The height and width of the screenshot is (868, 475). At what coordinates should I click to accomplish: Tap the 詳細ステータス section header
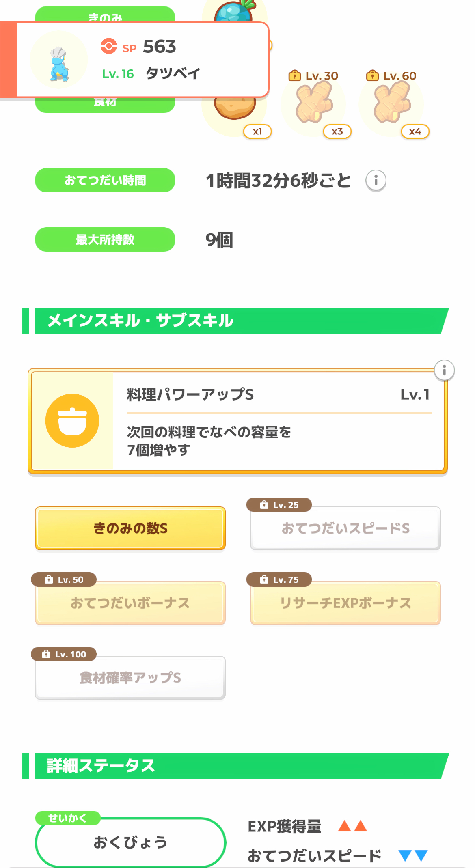(235, 766)
